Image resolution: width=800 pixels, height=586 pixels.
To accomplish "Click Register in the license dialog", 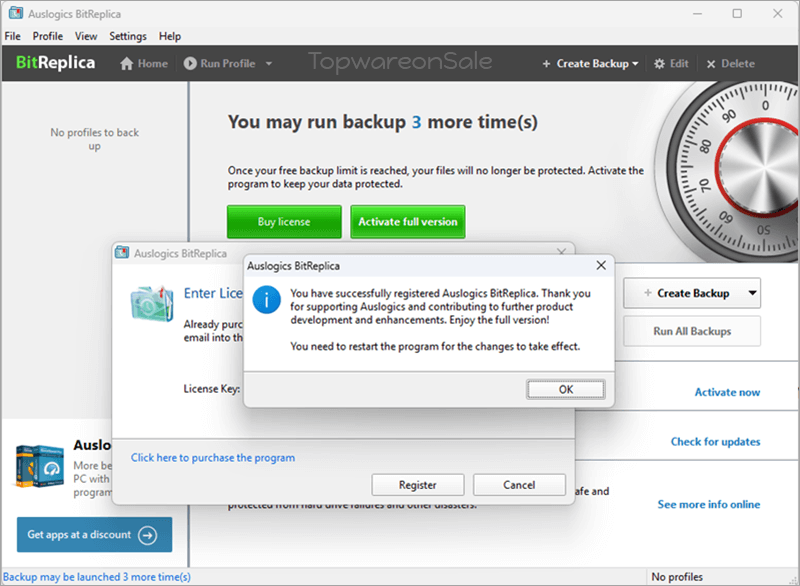I will (x=418, y=485).
